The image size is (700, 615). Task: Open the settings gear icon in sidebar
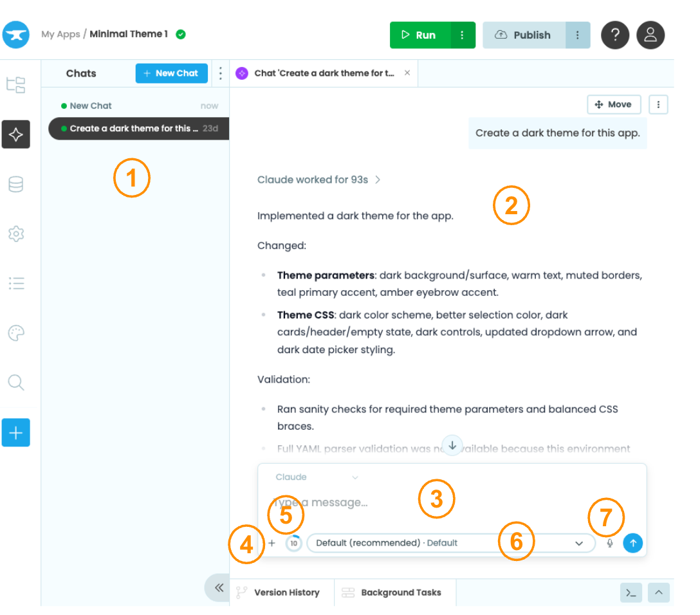click(x=16, y=234)
